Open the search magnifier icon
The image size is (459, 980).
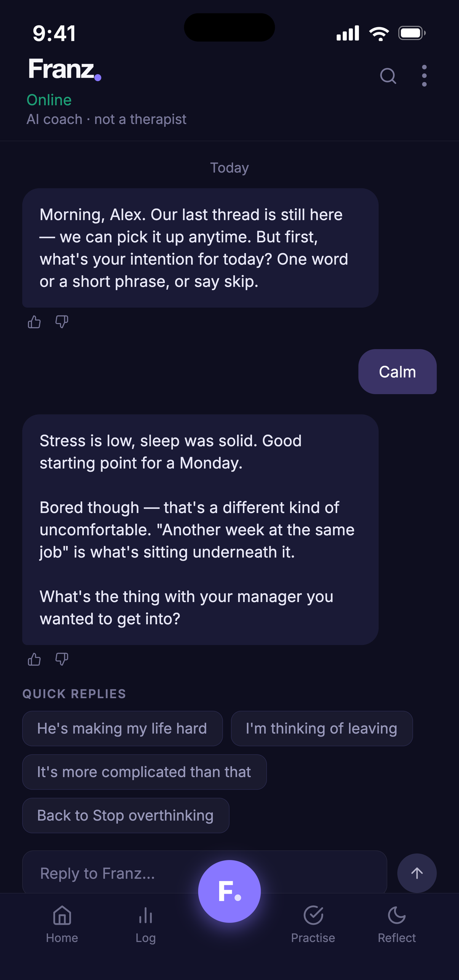388,76
